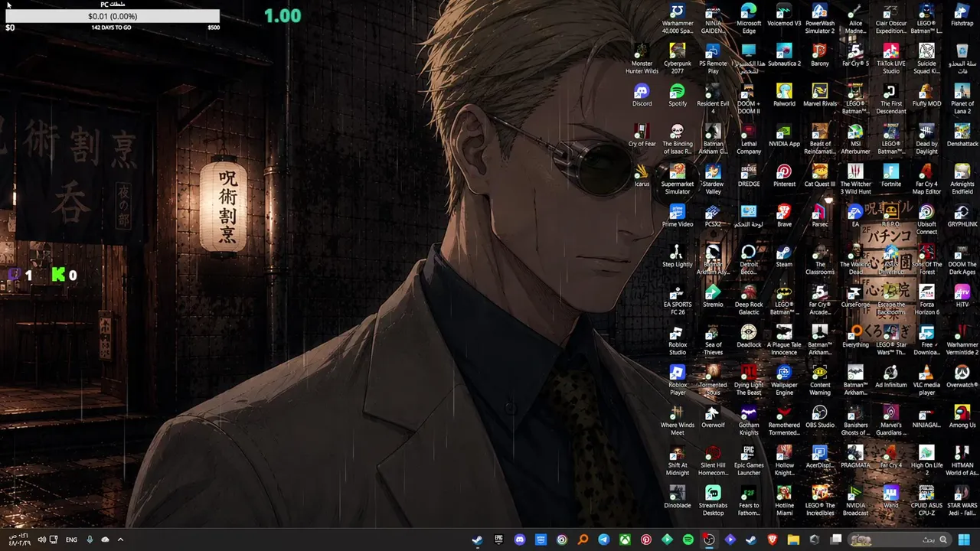Open the Epic Games Launcher desktop shortcut
Viewport: 980px width, 551px height.
point(749,458)
